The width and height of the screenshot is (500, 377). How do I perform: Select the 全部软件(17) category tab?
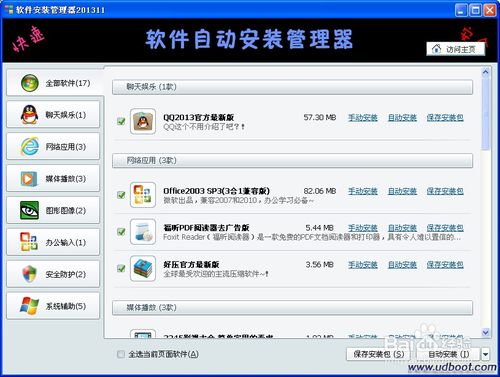tap(55, 83)
